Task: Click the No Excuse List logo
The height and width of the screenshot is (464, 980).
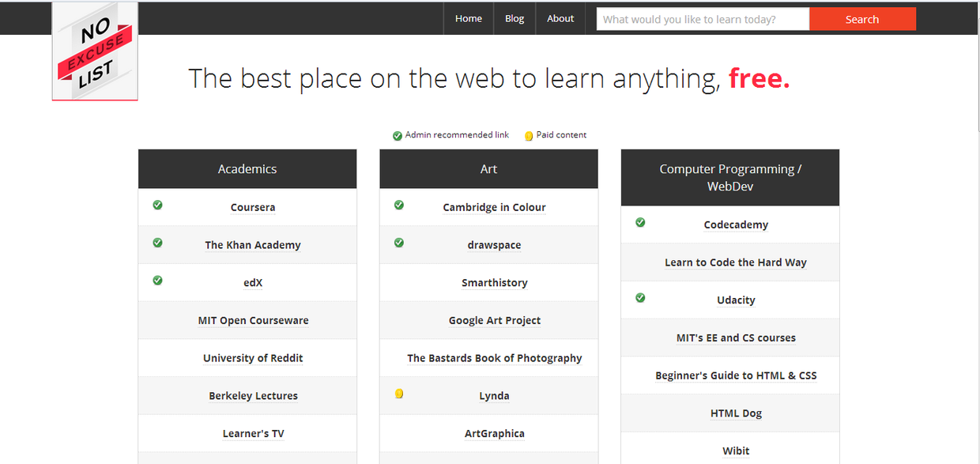Action: tap(95, 51)
